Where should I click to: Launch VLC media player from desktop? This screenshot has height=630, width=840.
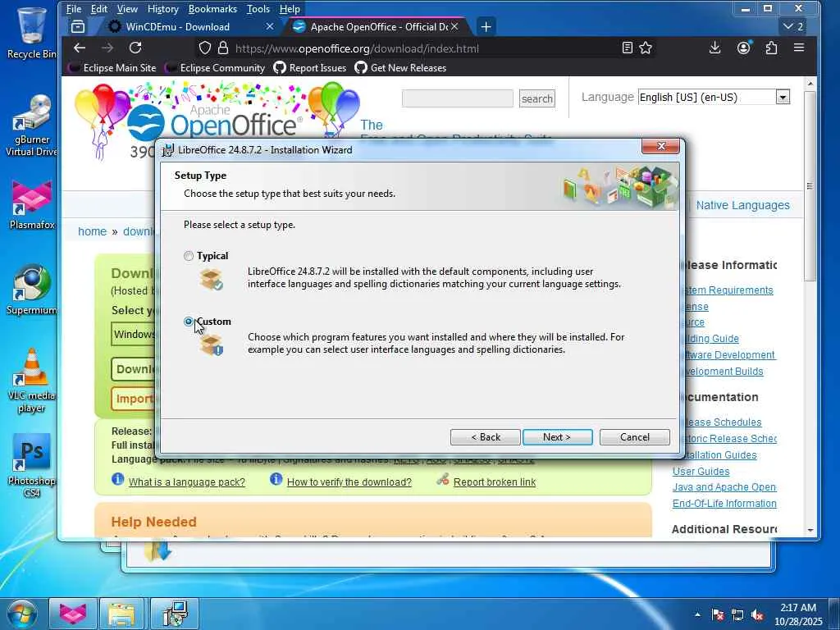pos(32,381)
